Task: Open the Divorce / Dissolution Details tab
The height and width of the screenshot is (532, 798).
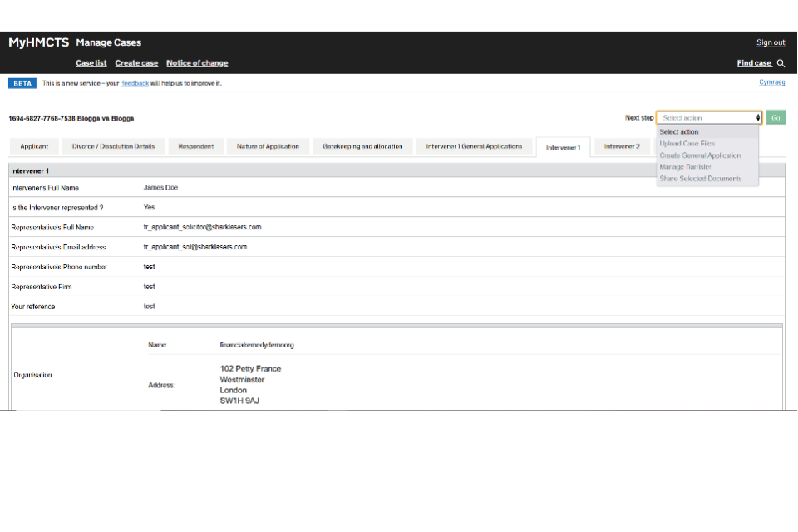Action: tap(113, 146)
